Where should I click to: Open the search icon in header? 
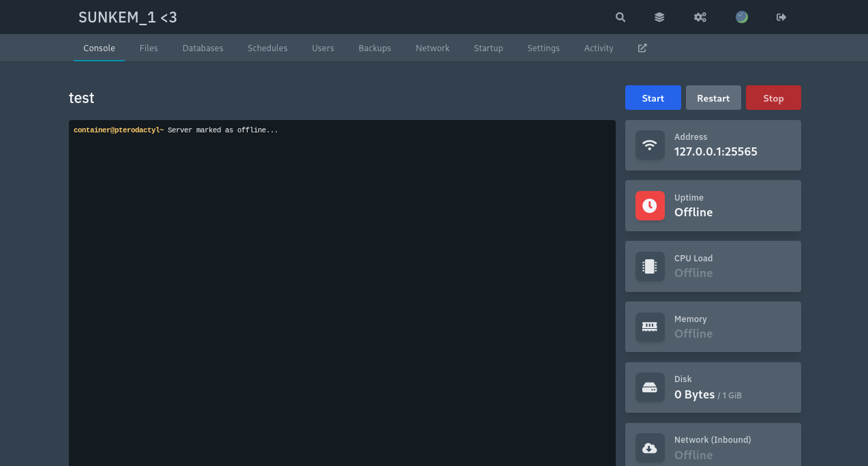click(x=620, y=17)
